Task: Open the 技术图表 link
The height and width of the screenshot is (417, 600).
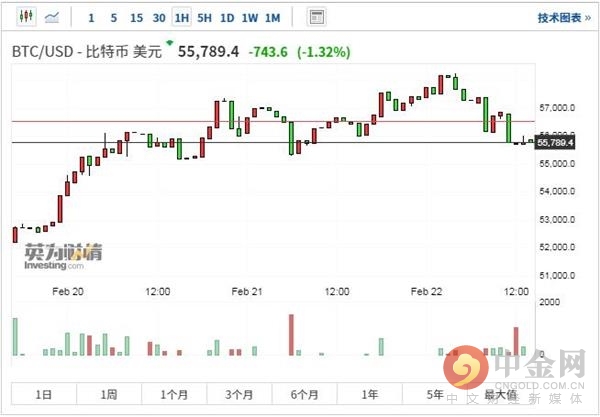Action: click(564, 18)
